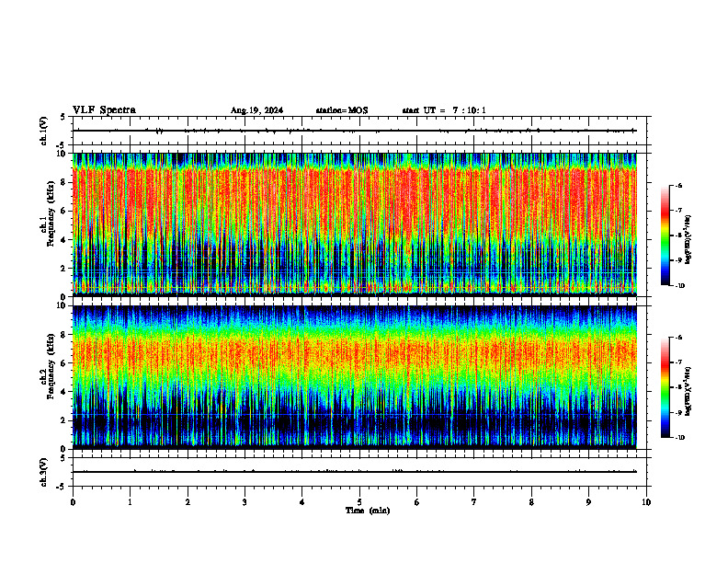Click the "ch.3(V)" waveform axis label
Screen dimensions: 728x563
click(x=44, y=472)
